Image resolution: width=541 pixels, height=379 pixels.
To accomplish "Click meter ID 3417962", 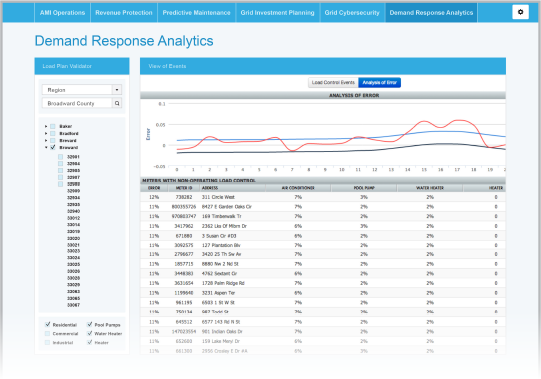I will coord(184,226).
